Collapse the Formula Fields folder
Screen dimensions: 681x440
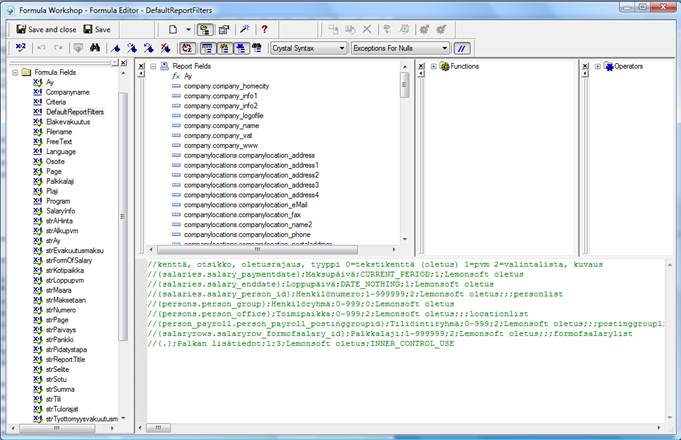coord(15,73)
